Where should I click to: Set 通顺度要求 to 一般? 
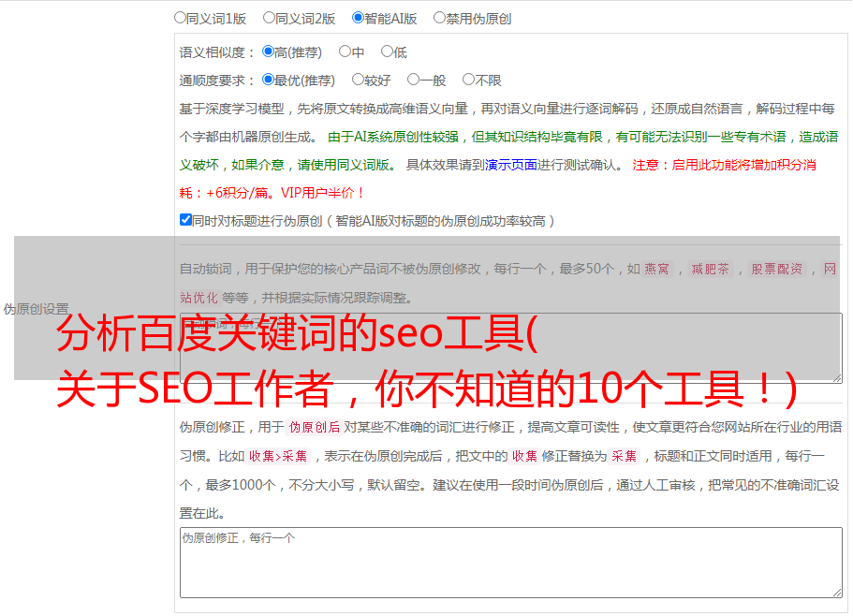[413, 80]
